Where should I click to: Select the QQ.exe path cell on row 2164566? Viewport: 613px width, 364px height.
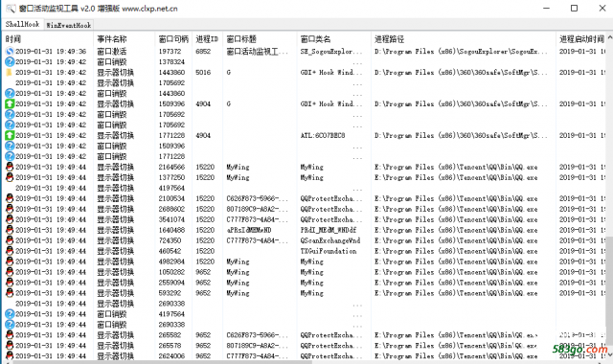pos(456,167)
